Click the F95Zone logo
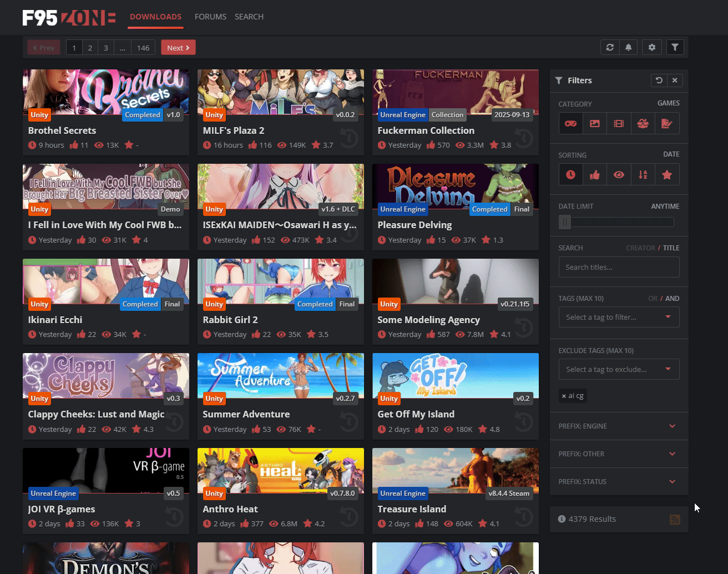The width and height of the screenshot is (728, 574). [x=69, y=18]
